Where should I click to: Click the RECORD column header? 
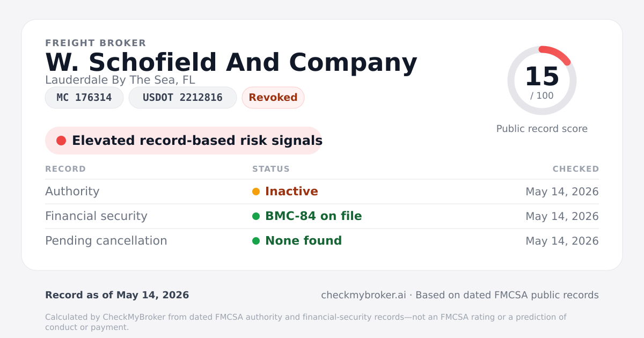[x=65, y=169]
